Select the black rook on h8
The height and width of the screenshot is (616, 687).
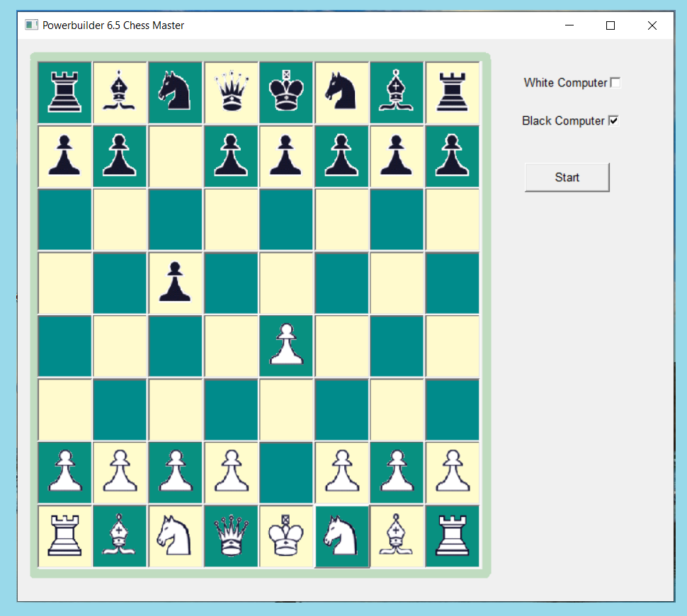[452, 93]
